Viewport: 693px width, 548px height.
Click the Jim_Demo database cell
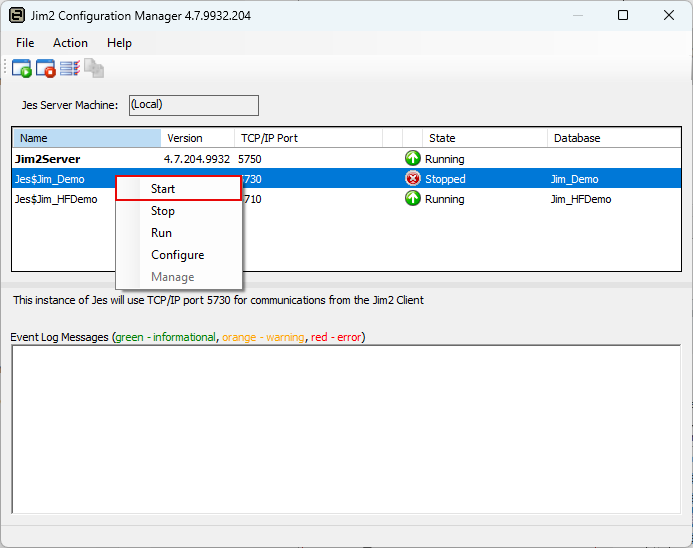click(x=574, y=179)
